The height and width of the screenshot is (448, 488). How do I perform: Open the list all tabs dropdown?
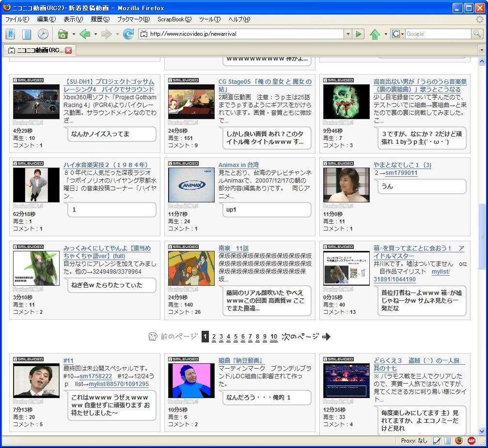(x=482, y=50)
